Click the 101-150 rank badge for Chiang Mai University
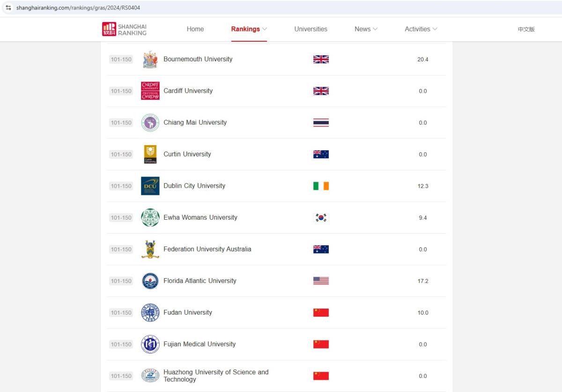This screenshot has width=562, height=392. point(121,123)
